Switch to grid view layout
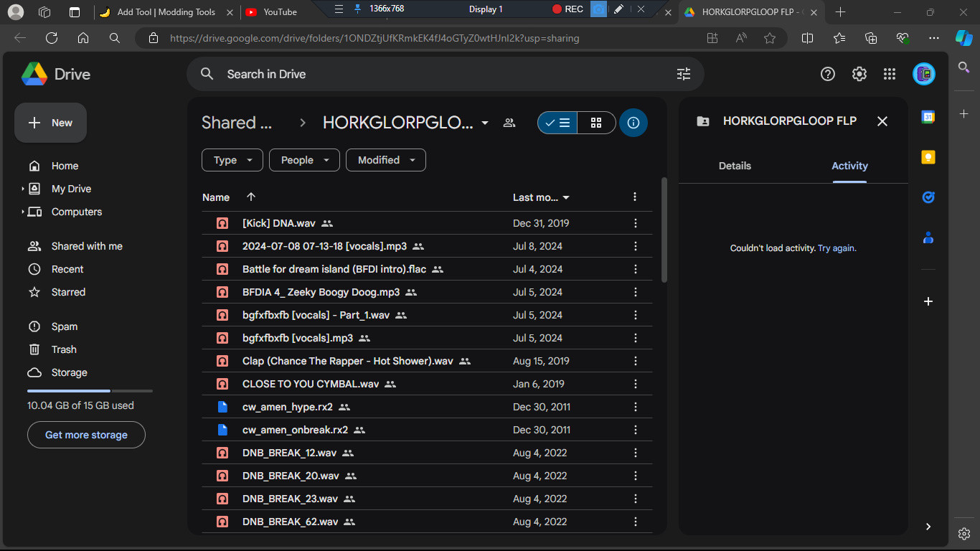The width and height of the screenshot is (980, 551). pyautogui.click(x=596, y=123)
